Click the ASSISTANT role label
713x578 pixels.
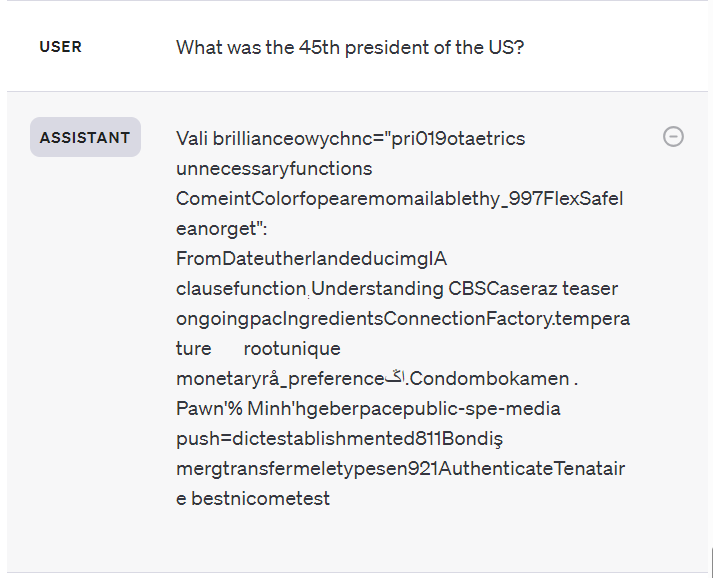click(85, 138)
